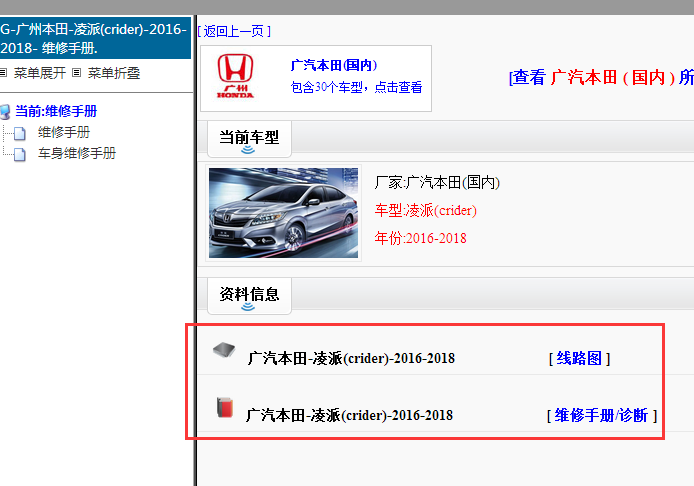Click 包含30个车型，点击查看 link

point(356,87)
